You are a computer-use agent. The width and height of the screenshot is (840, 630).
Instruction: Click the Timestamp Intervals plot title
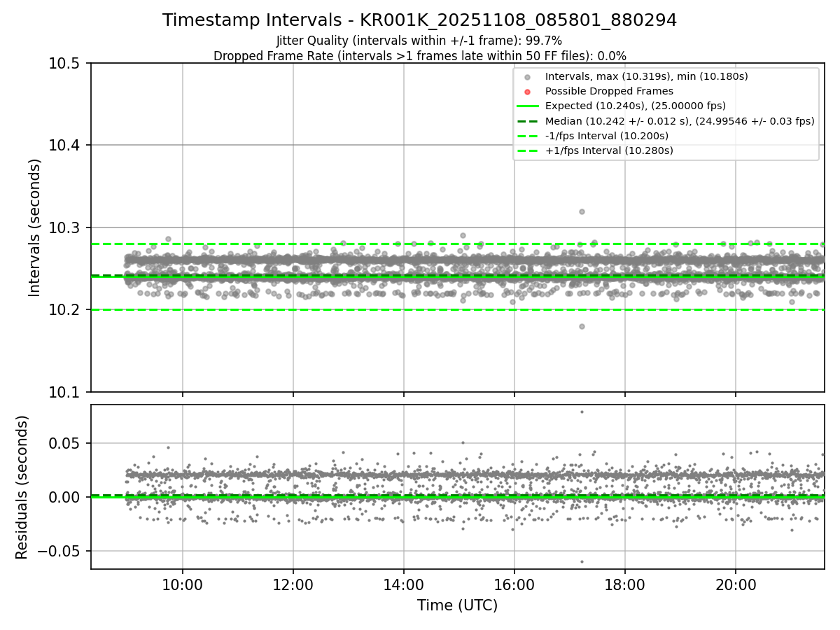coord(419,20)
